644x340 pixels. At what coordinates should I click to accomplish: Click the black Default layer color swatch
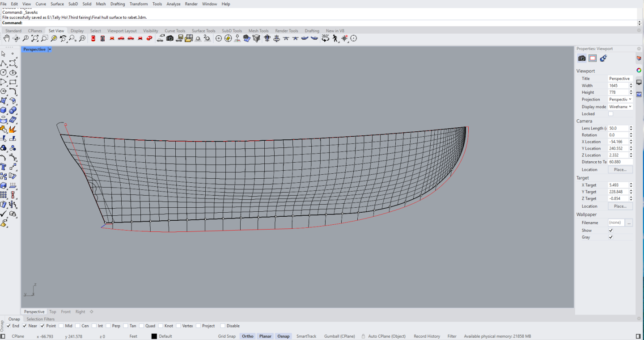coord(154,336)
